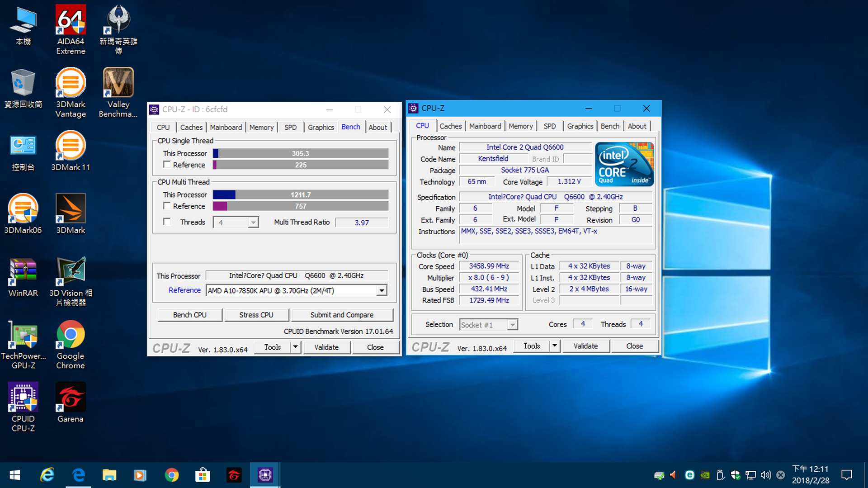Screen dimensions: 868x488
Task: Open Memory tab in right CPU-Z window
Action: (x=520, y=126)
